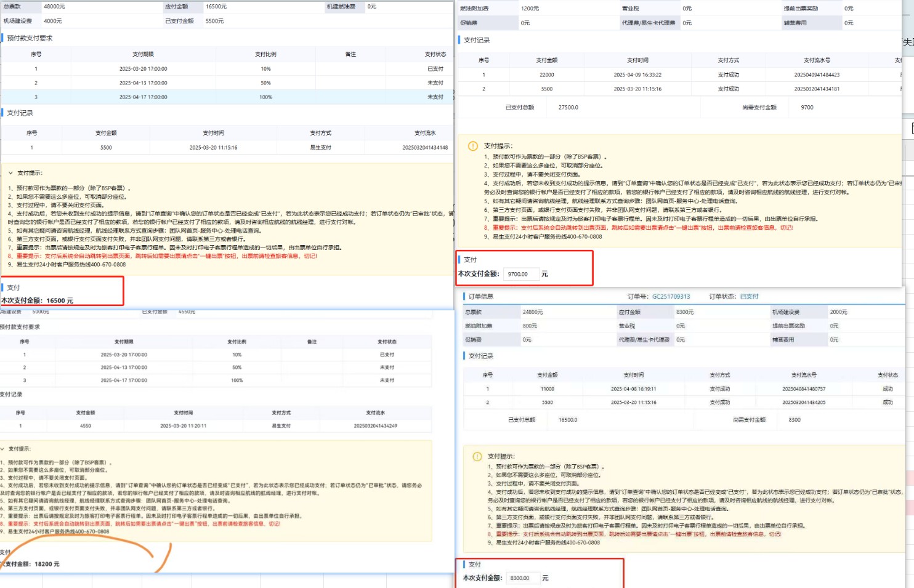This screenshot has height=588, width=914.
Task: Click the 16500 元 payment amount text
Action: click(60, 301)
